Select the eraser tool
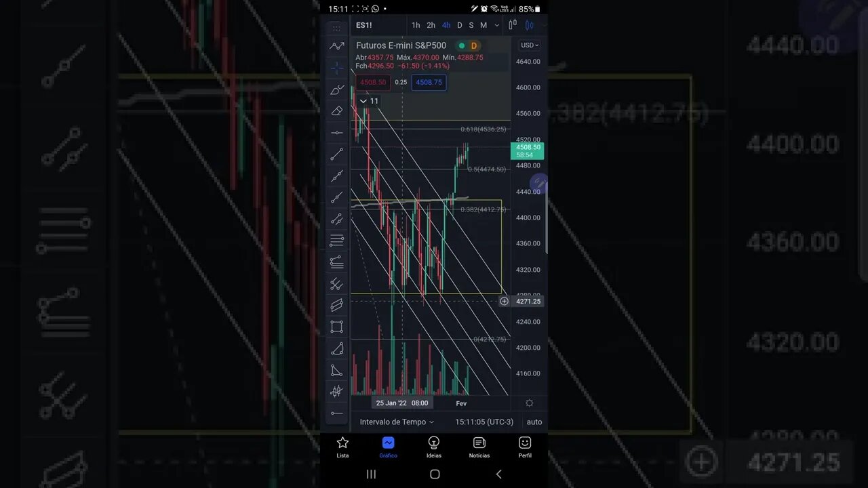Image resolution: width=868 pixels, height=488 pixels. 336,111
